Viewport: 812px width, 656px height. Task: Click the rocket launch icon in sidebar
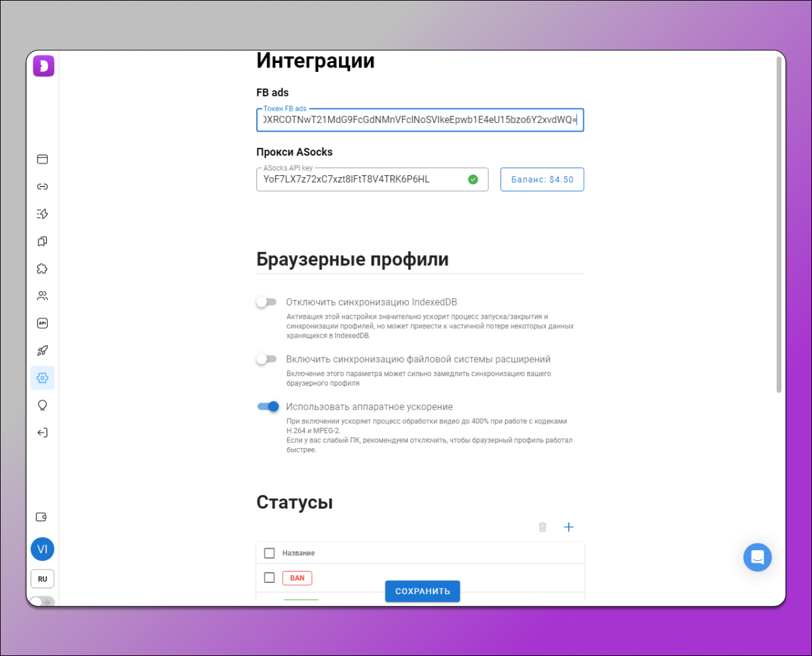click(x=42, y=350)
